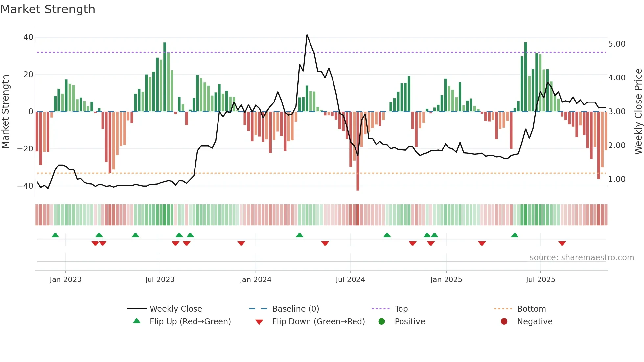Click the Market Strength chart title
644x362 pixels.
point(48,9)
